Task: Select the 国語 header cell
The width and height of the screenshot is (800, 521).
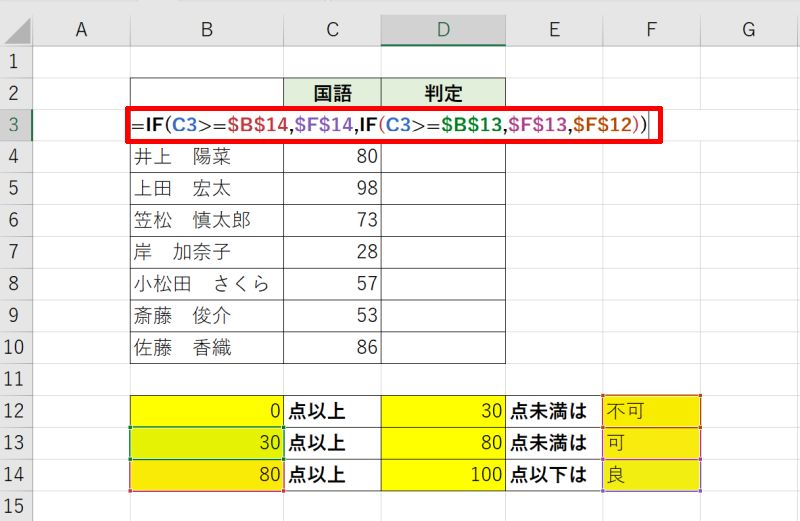Action: coord(332,94)
